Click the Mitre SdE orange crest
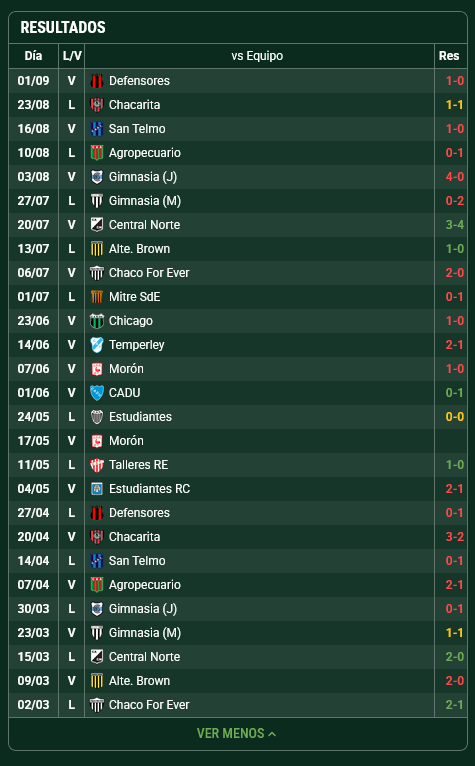This screenshot has width=475, height=766. coord(97,297)
